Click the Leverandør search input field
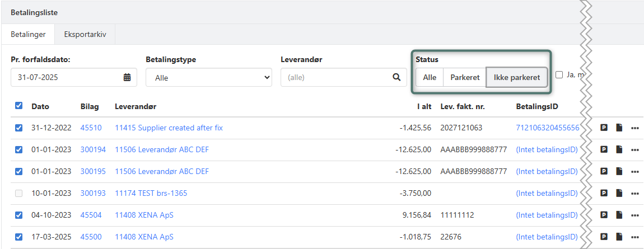This screenshot has height=249, width=644. 335,77
